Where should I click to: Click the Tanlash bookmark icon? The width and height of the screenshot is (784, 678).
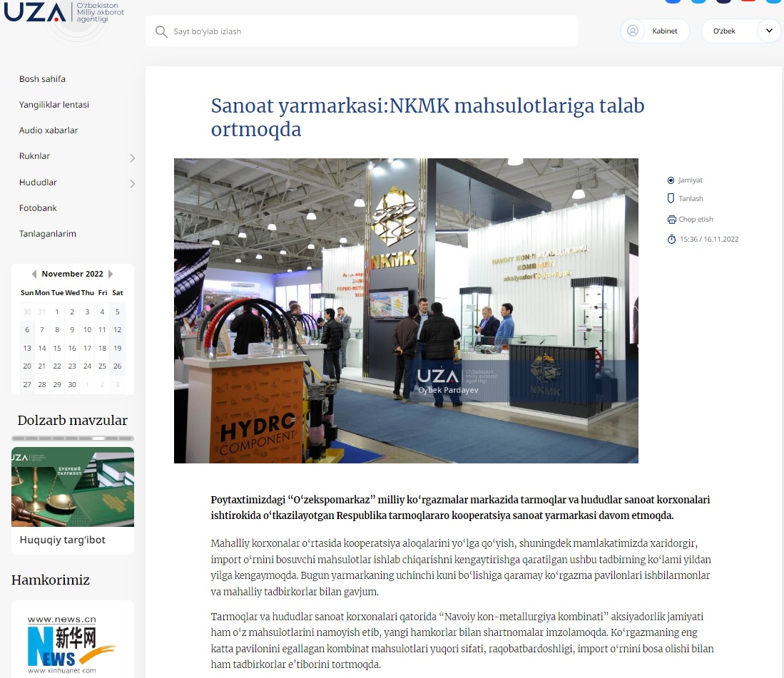[671, 199]
